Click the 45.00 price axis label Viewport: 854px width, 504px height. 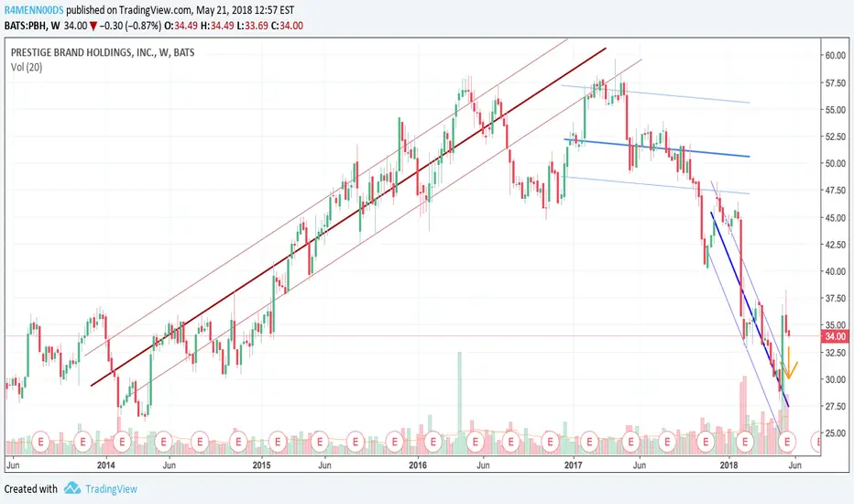pyautogui.click(x=835, y=217)
